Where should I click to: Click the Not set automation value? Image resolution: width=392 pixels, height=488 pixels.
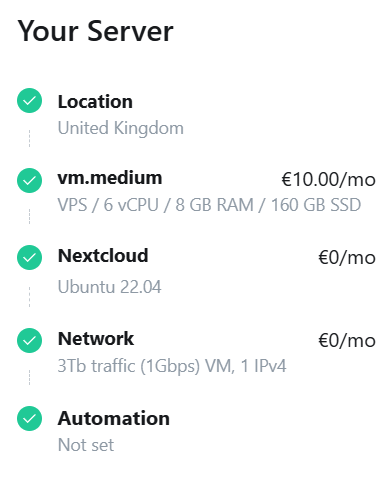click(86, 445)
